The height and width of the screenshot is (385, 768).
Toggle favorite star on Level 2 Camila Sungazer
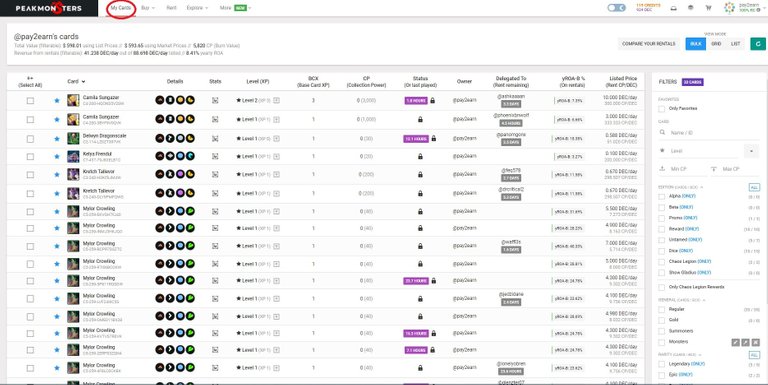57,100
